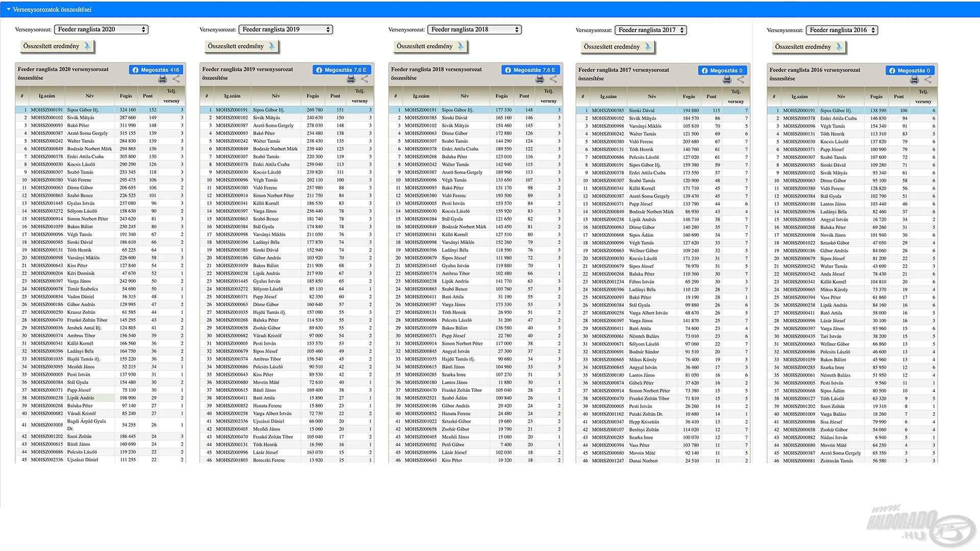980x551 pixels.
Task: Sort 2018 table by Telj. verseny column
Action: (x=549, y=96)
